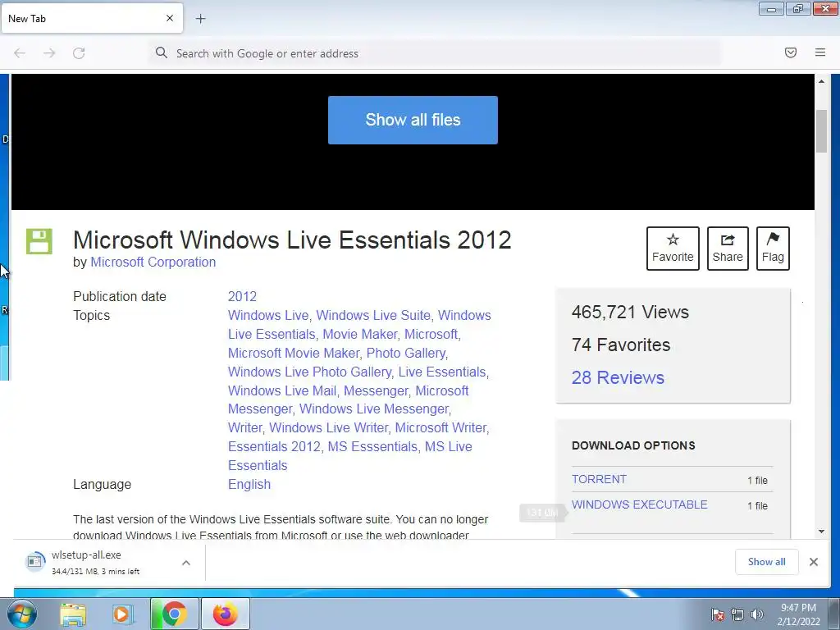
Task: Click the taskbar clock showing 9:47 PM
Action: [798, 614]
